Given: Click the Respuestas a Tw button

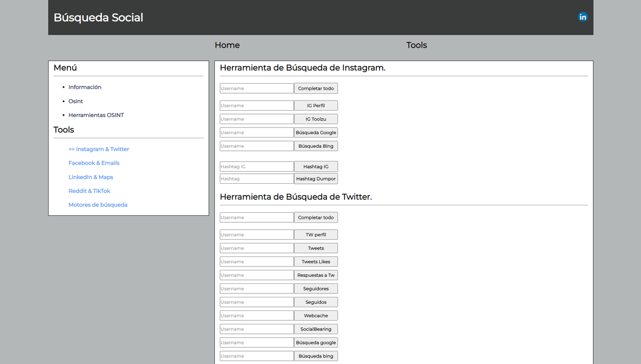Looking at the screenshot, I should click(316, 275).
